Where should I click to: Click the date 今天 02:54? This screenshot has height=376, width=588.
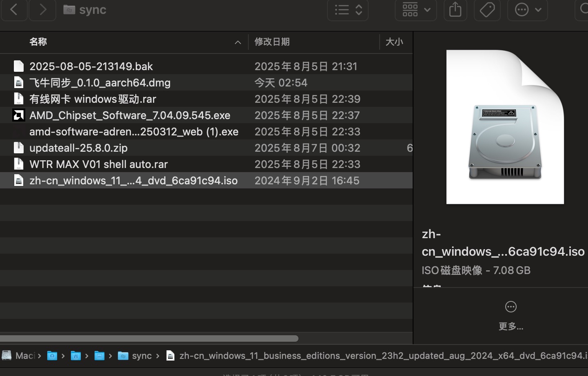(281, 83)
